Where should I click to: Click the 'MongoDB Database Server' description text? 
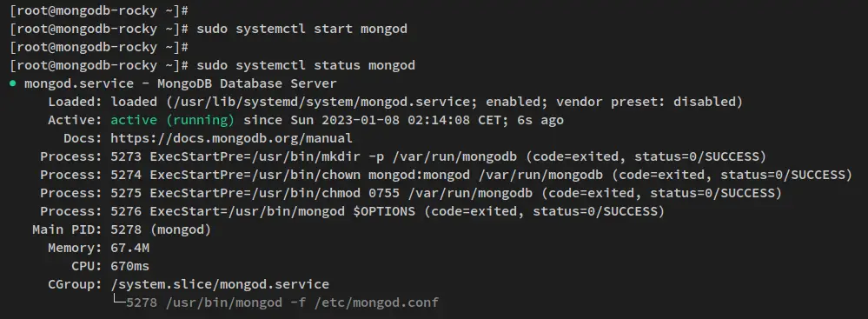click(247, 83)
